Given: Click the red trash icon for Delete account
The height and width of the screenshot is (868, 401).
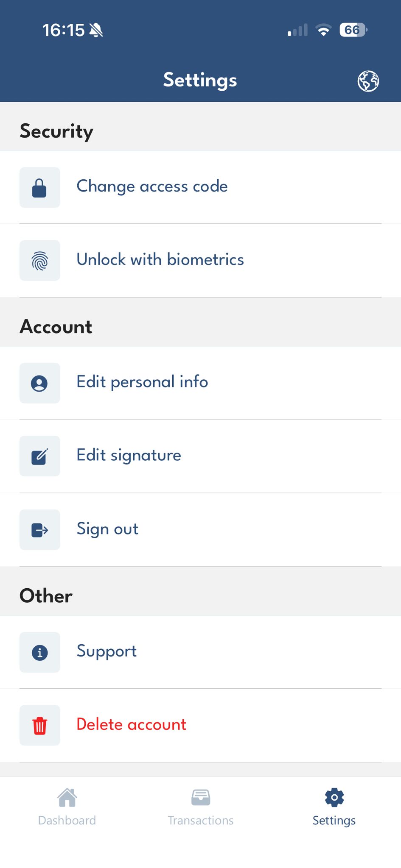Looking at the screenshot, I should click(x=39, y=725).
